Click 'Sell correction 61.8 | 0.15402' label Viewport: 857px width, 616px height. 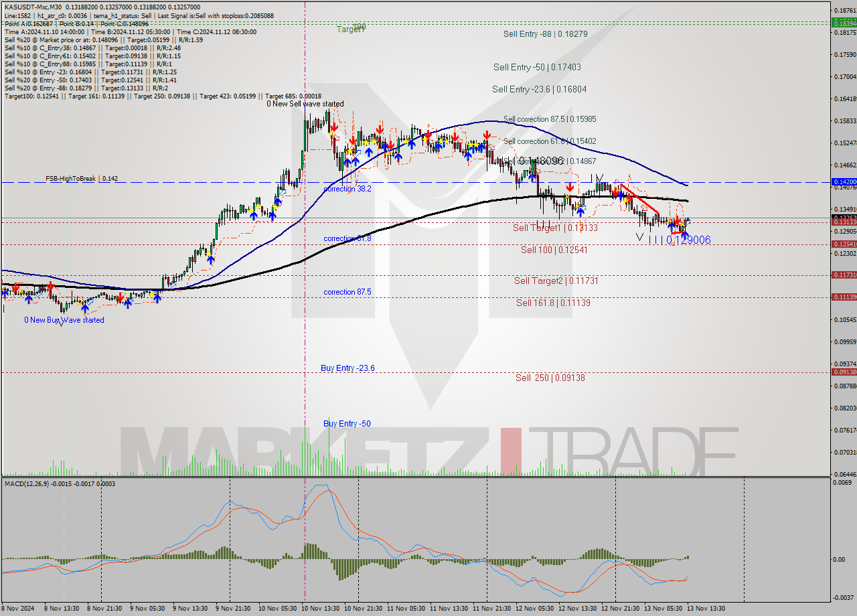549,141
